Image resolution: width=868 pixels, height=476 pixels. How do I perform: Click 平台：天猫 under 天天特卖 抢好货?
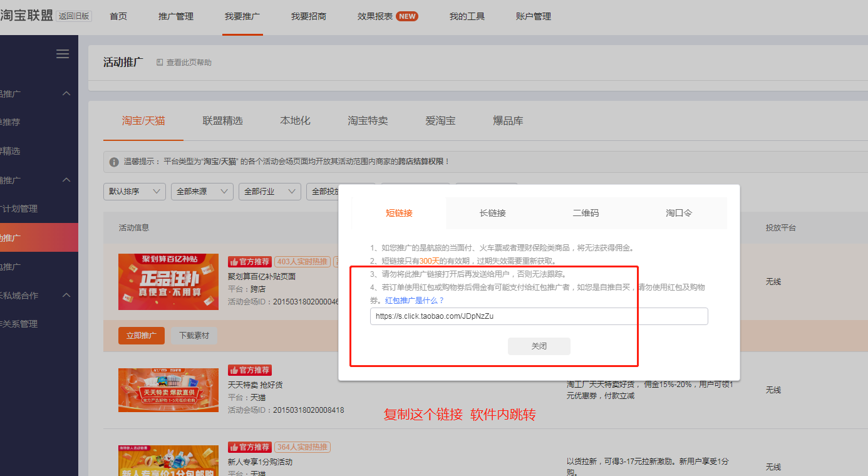tap(247, 398)
